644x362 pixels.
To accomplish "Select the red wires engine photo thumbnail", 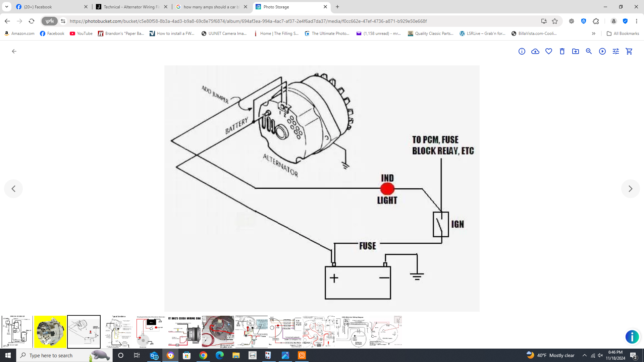I will click(218, 332).
